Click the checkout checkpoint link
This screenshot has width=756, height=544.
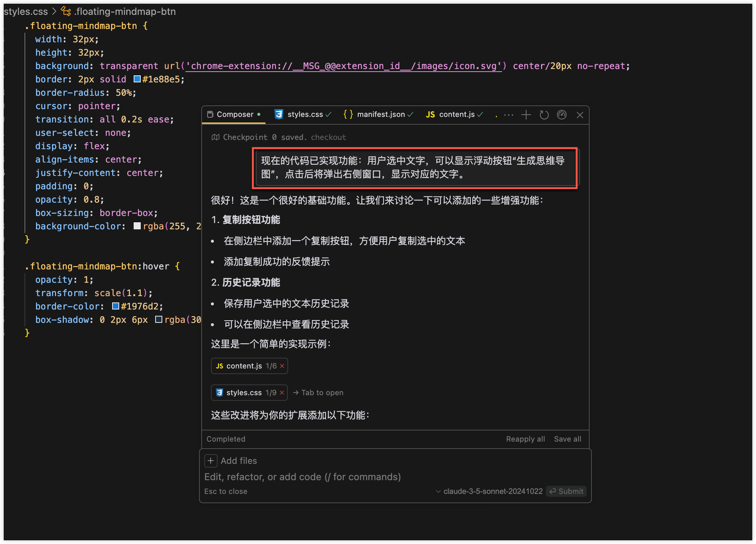click(328, 137)
